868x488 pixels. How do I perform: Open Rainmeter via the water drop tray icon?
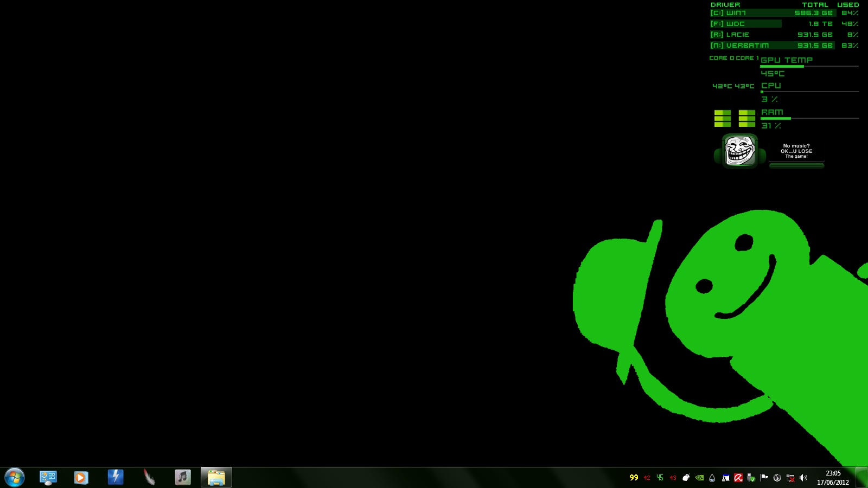point(712,478)
